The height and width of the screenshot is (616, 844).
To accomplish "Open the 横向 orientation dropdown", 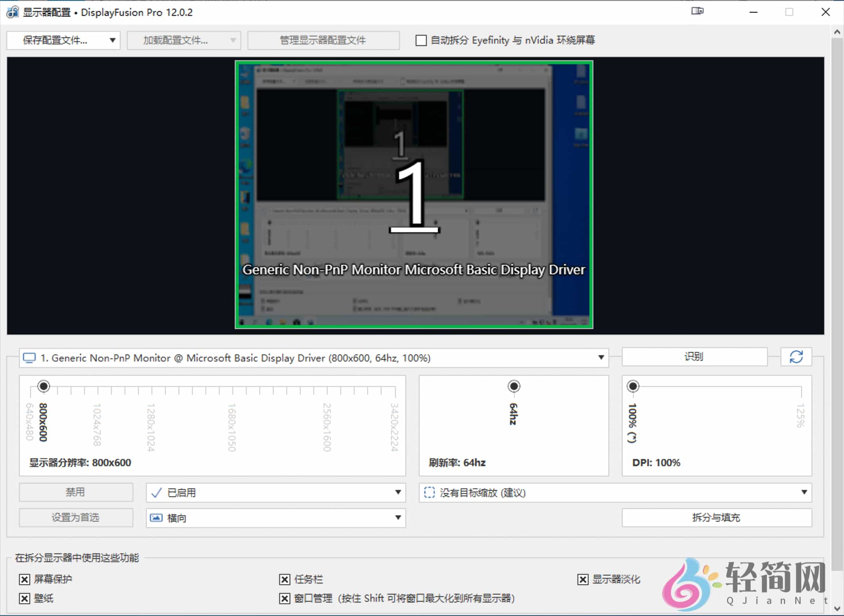I will point(398,518).
